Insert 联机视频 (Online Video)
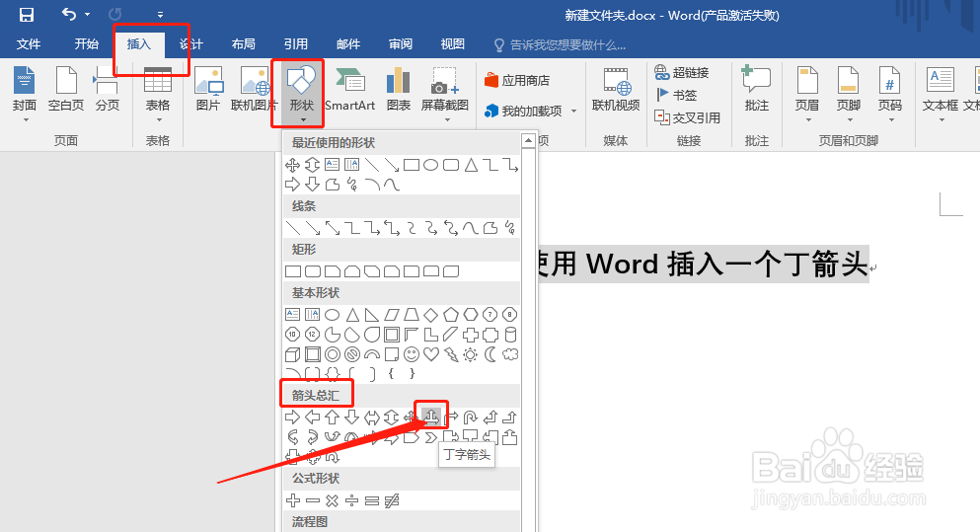 click(x=616, y=90)
